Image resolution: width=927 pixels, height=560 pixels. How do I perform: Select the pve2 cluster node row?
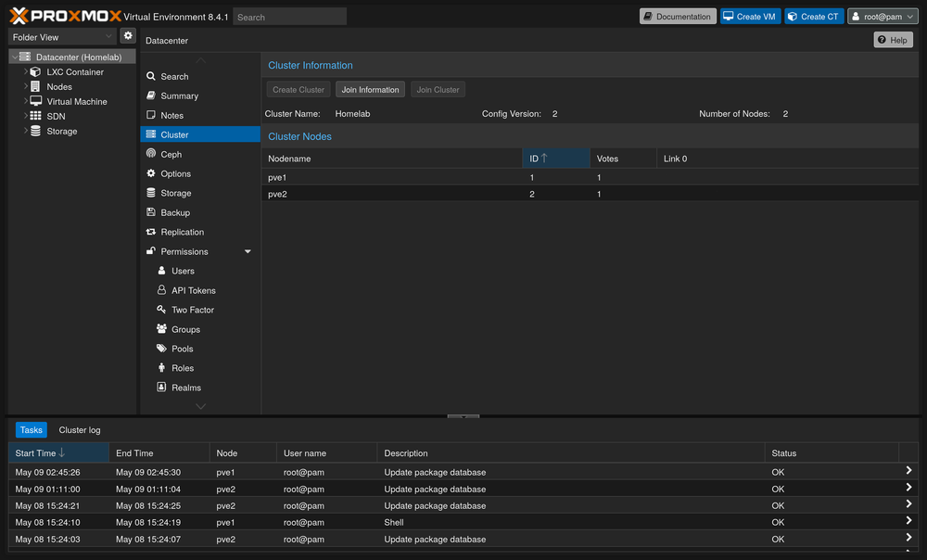click(590, 194)
